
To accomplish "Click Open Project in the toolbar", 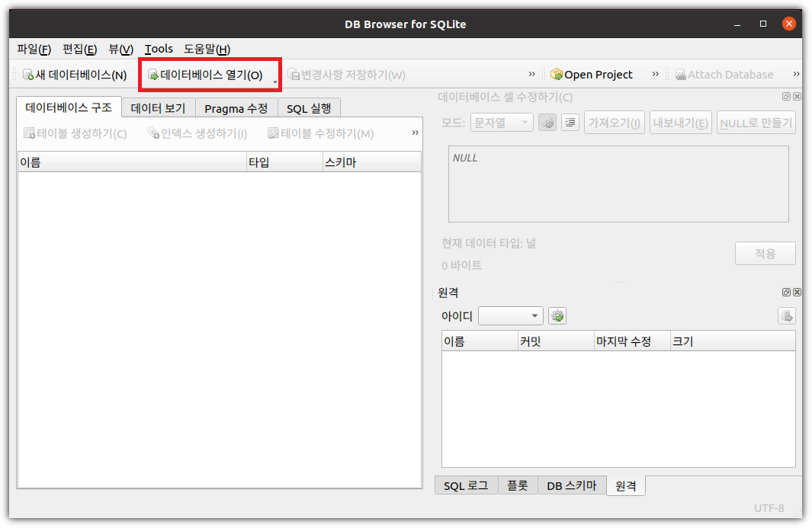I will pos(592,75).
